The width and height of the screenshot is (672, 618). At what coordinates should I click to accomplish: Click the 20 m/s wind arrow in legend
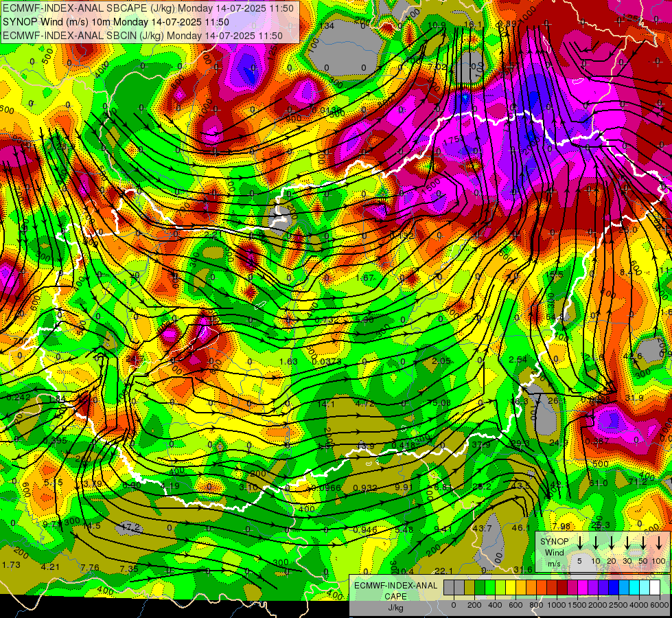611,542
